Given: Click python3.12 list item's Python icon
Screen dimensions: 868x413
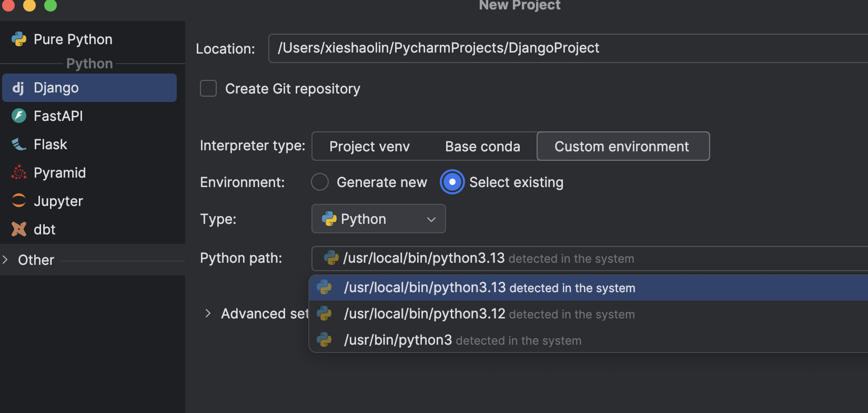Looking at the screenshot, I should point(324,314).
